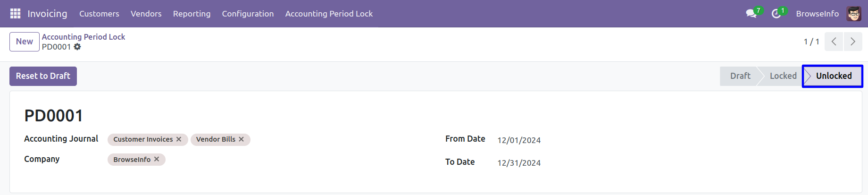Screen dimensions: 868x195
Task: Follow the Accounting Period Lock breadcrumb link
Action: point(83,37)
